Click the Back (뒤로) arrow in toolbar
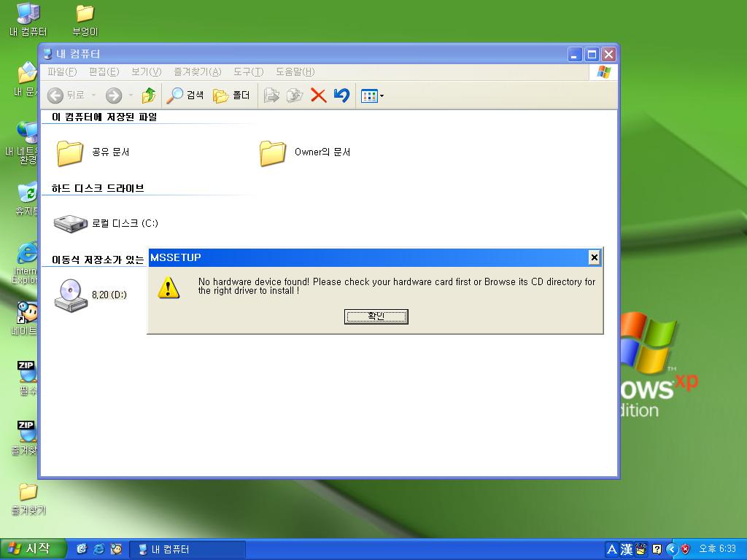Screen dimensions: 747x560 (55, 96)
